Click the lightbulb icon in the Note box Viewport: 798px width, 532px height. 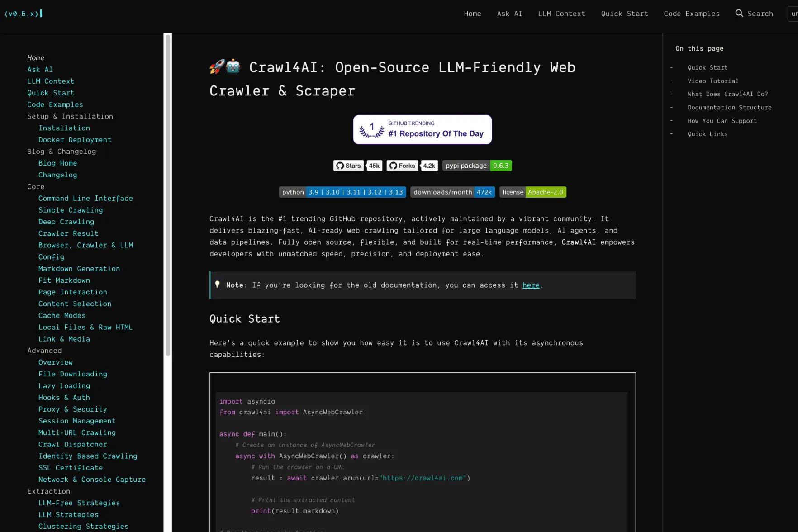coord(218,285)
